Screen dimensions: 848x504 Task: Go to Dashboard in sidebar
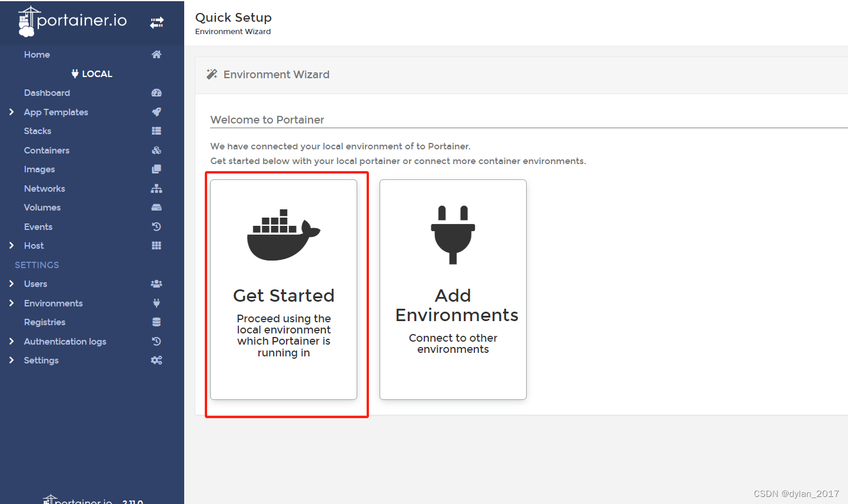tap(47, 93)
